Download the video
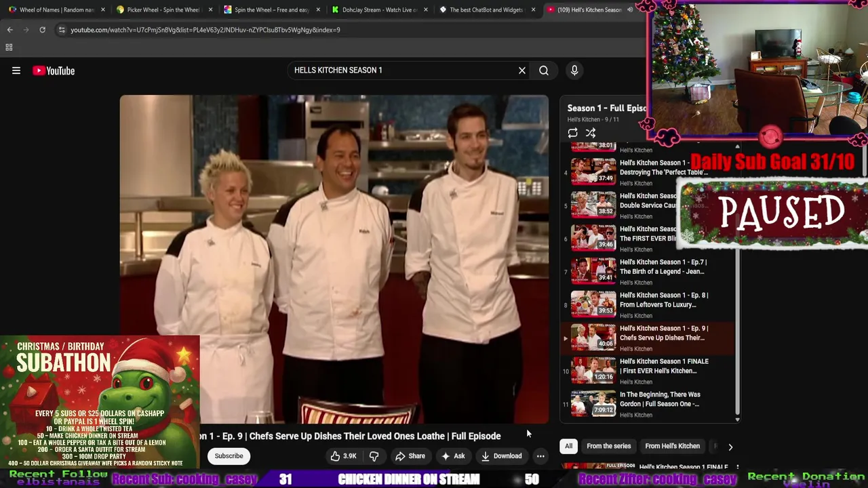Image resolution: width=868 pixels, height=488 pixels. pos(501,456)
